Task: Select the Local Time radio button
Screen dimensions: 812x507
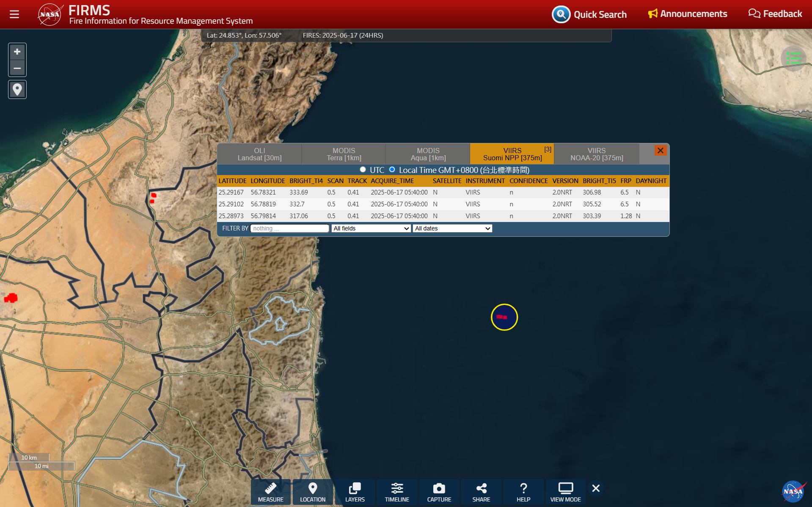Action: click(392, 170)
